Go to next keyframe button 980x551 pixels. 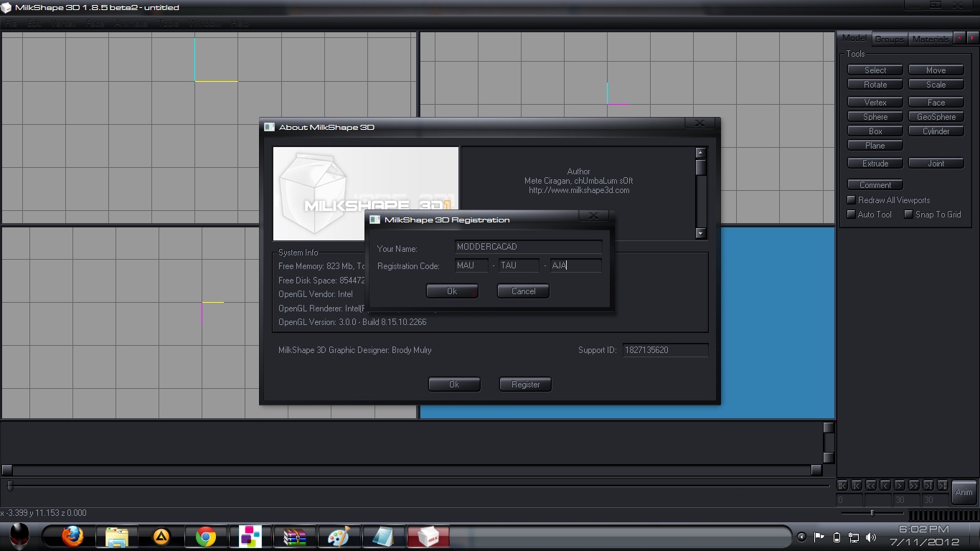point(929,486)
